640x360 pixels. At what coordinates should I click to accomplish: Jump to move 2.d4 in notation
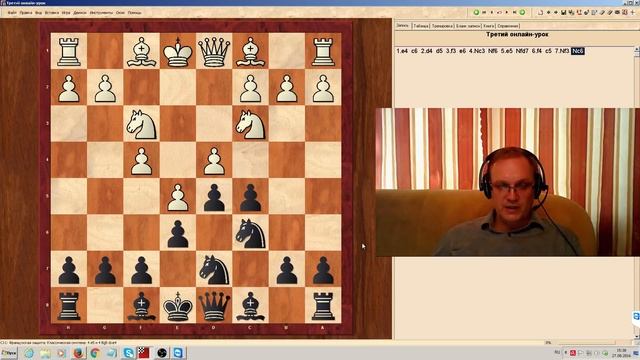[x=427, y=51]
